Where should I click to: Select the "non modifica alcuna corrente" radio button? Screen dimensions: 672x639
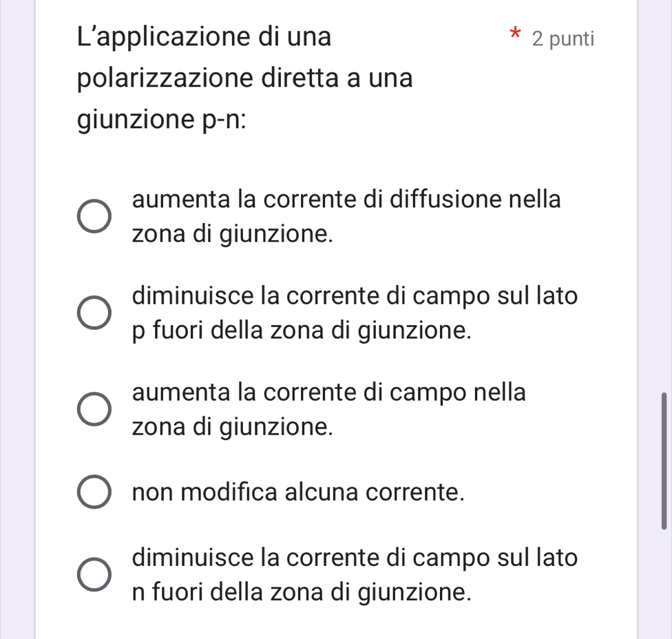point(93,493)
